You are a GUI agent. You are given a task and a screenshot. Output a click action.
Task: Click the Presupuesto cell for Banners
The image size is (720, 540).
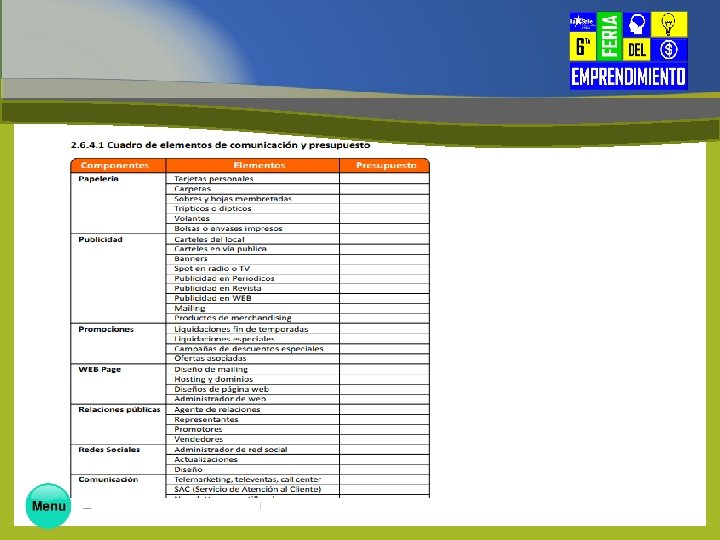(x=385, y=259)
